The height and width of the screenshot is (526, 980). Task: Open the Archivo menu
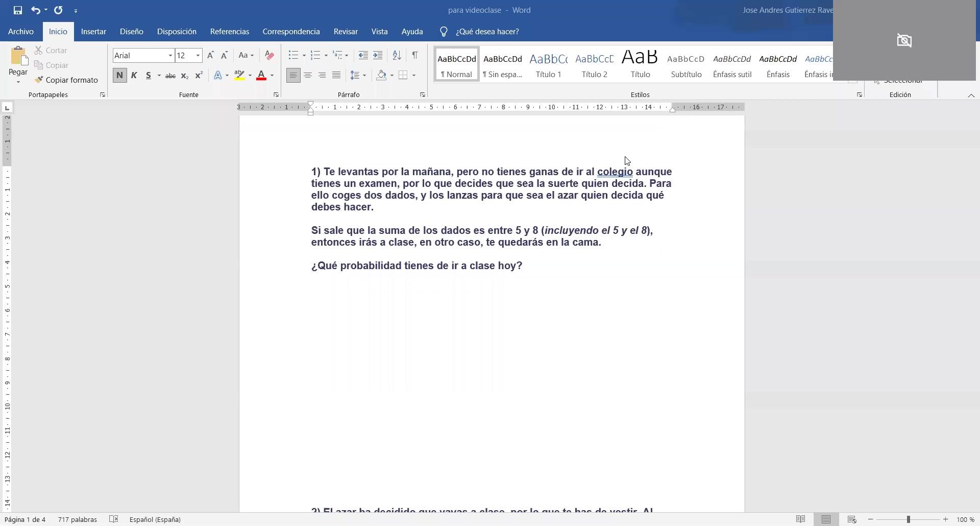click(21, 32)
